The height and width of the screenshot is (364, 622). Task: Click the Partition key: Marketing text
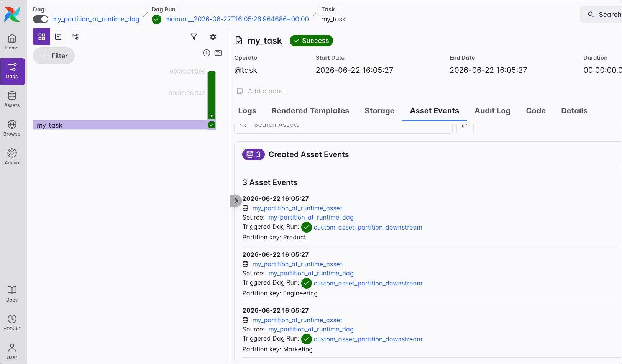278,349
